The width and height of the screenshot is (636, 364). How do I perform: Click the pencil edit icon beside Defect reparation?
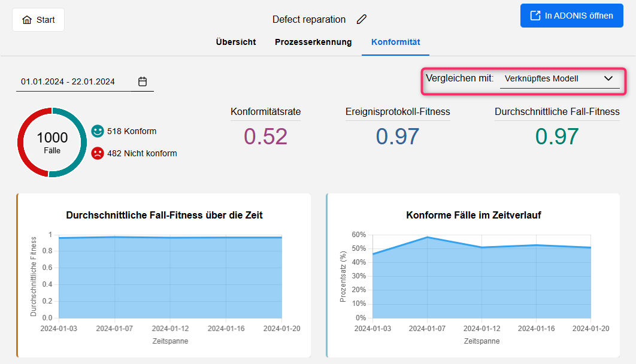(361, 19)
